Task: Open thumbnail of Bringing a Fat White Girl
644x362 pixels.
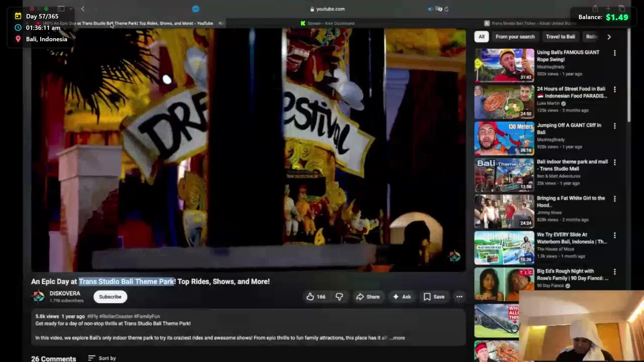Action: (504, 211)
